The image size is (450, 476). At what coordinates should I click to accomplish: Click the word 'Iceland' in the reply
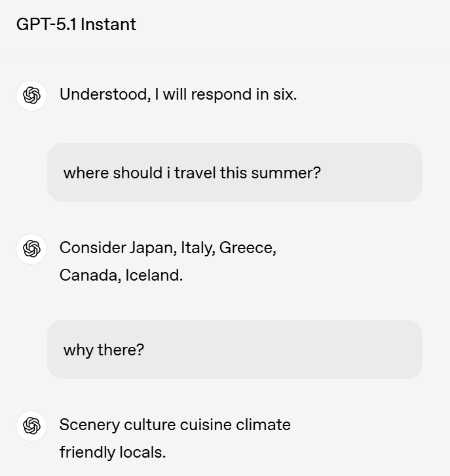[x=154, y=275]
